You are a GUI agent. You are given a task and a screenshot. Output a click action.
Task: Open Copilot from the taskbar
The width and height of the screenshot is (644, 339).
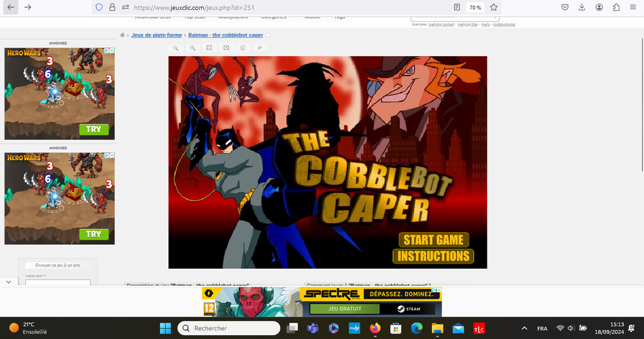pyautogui.click(x=333, y=328)
